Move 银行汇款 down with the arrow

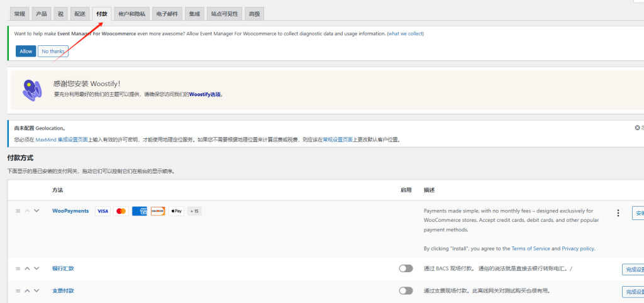point(36,268)
